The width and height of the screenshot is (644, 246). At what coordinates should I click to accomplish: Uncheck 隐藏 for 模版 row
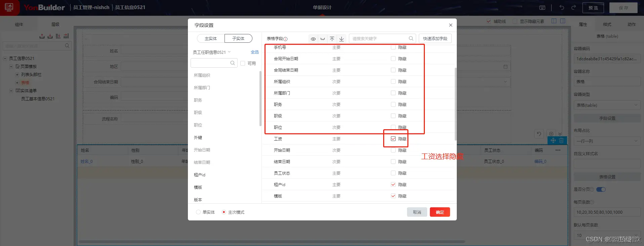[393, 196]
